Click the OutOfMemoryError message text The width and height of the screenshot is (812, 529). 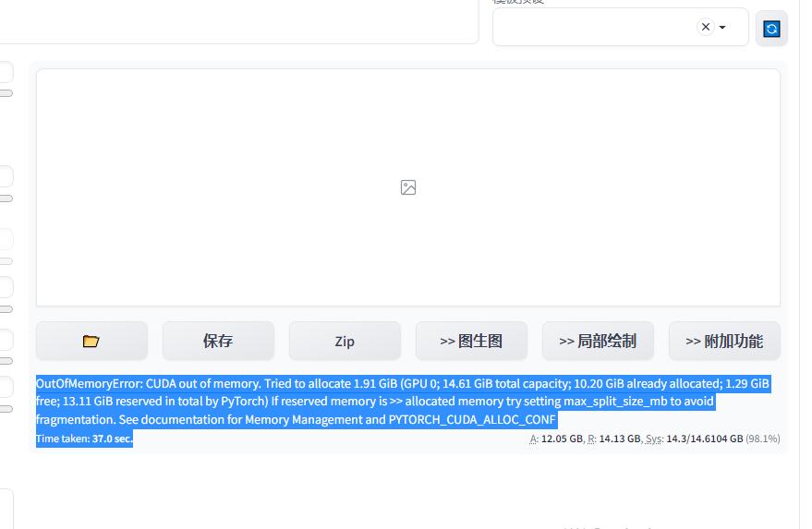click(403, 402)
